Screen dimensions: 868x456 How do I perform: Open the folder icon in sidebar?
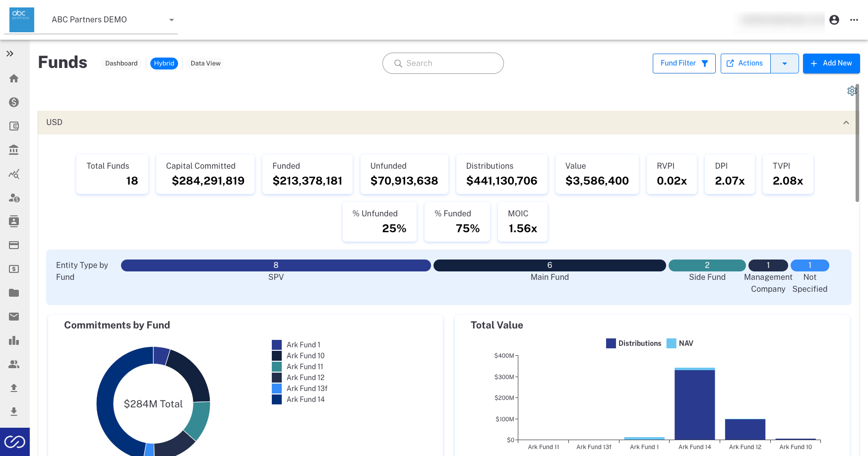point(14,293)
